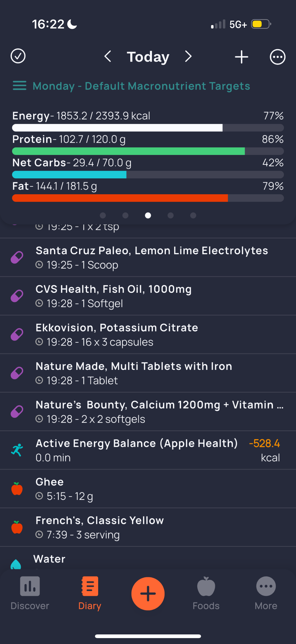
Task: Tap Monday - Default Macronutrient Targets link
Action: tap(141, 86)
